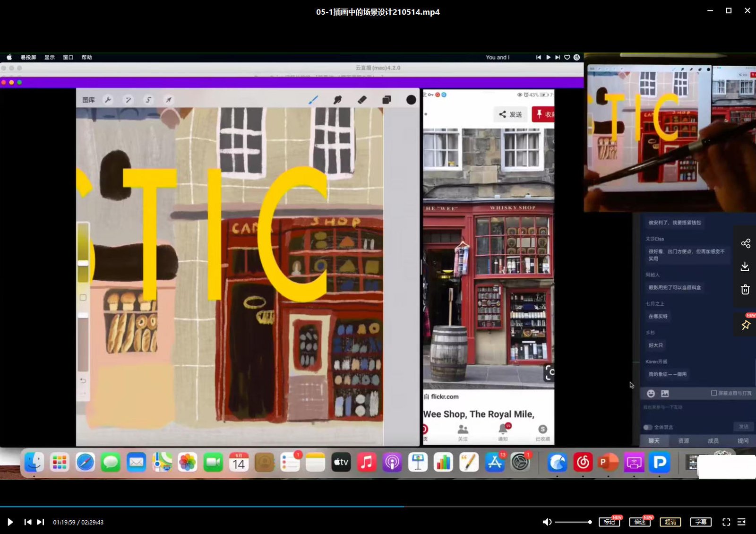Play the video

tap(10, 522)
